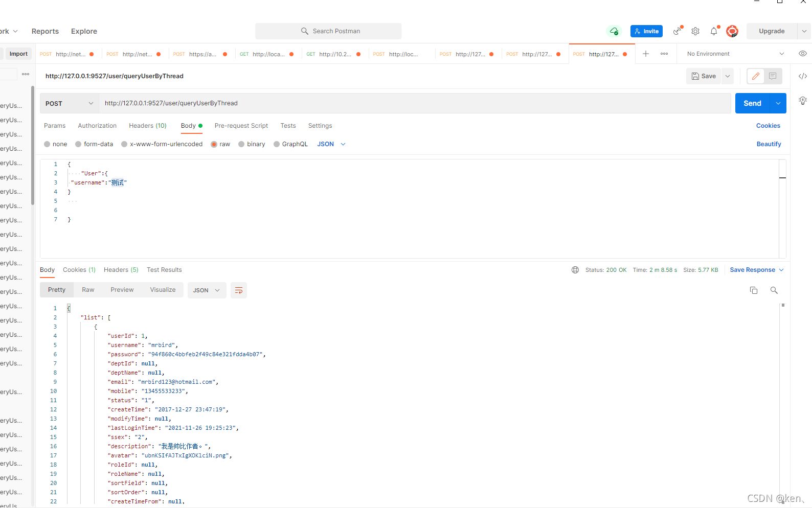
Task: Copy the response body with copy icon
Action: coord(754,290)
